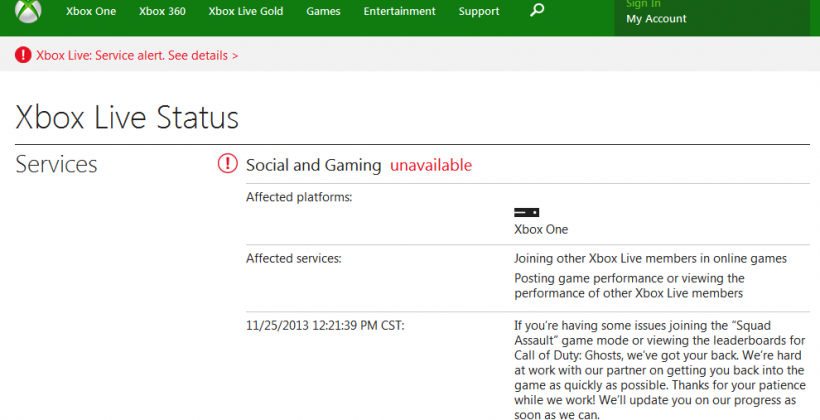
Task: Open the search magnifier icon
Action: coord(537,9)
